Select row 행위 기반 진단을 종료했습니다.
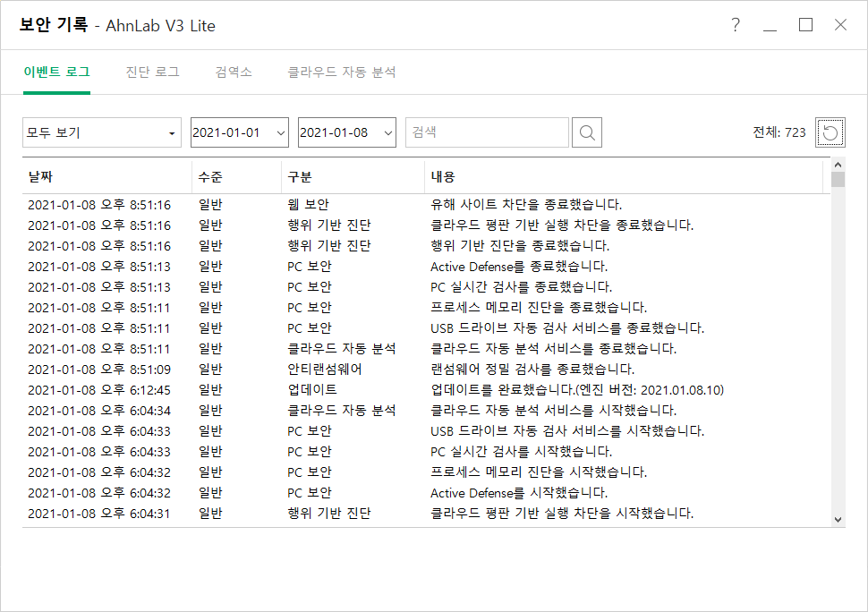Image resolution: width=868 pixels, height=612 pixels. pyautogui.click(x=426, y=246)
